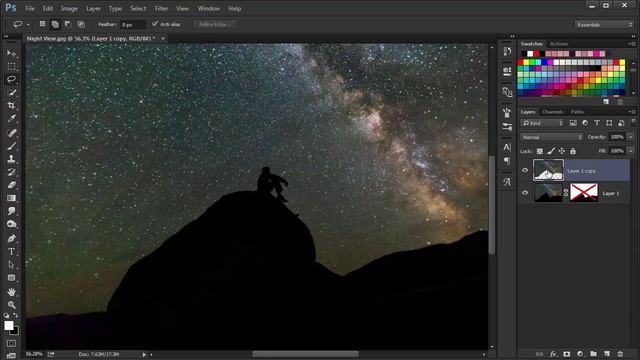Choose Subtract from selection mode
This screenshot has width=640, height=360.
pos(68,24)
